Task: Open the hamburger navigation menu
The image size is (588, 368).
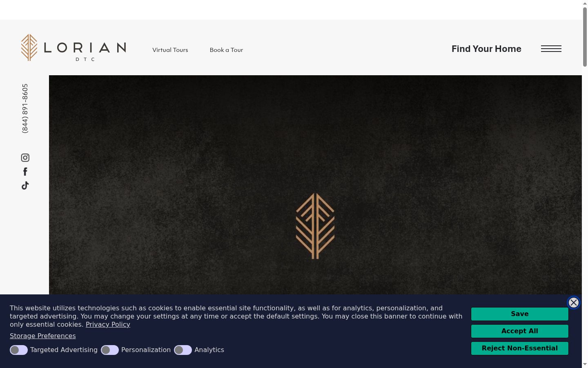Action: tap(551, 49)
